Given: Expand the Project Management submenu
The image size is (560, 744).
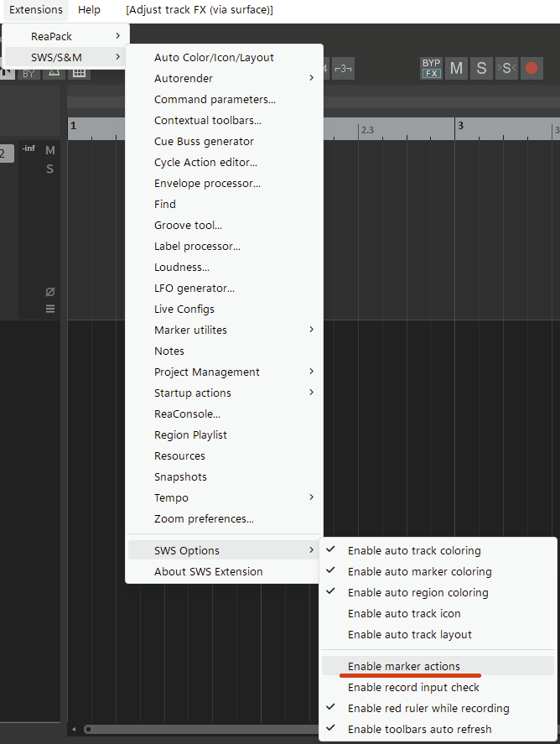Looking at the screenshot, I should [x=225, y=372].
